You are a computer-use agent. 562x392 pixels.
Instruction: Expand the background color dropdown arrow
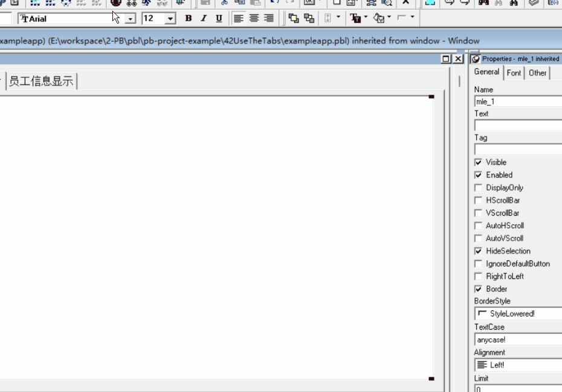coord(389,17)
